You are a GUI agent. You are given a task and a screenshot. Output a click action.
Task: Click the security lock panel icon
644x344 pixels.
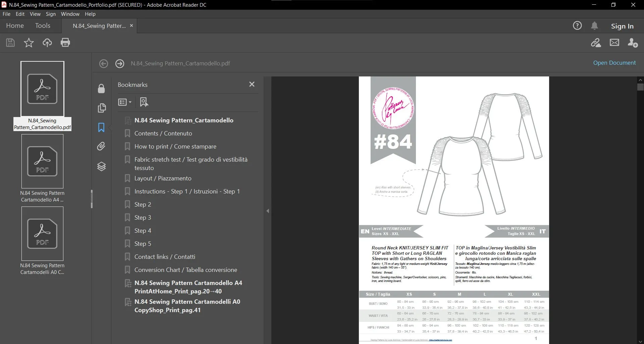[101, 89]
